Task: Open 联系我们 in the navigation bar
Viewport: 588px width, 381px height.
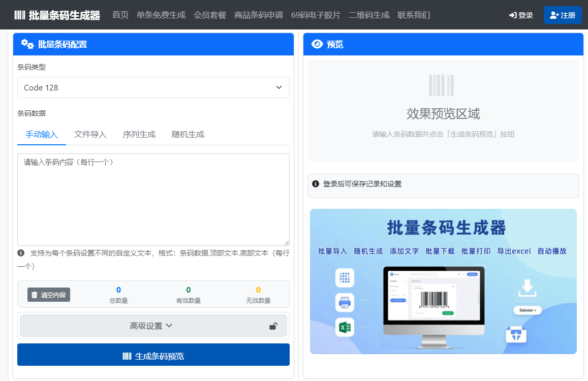Action: pyautogui.click(x=414, y=15)
